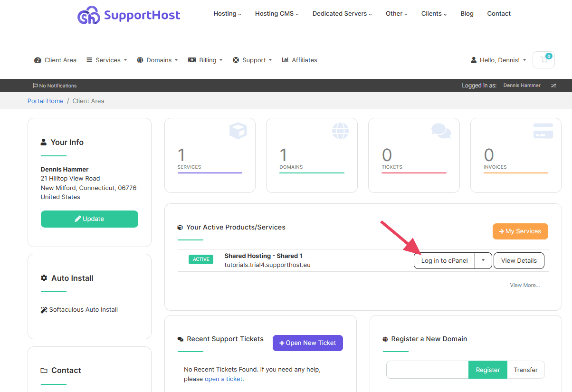This screenshot has height=392, width=572.
Task: Click the domain registration input field
Action: click(427, 370)
